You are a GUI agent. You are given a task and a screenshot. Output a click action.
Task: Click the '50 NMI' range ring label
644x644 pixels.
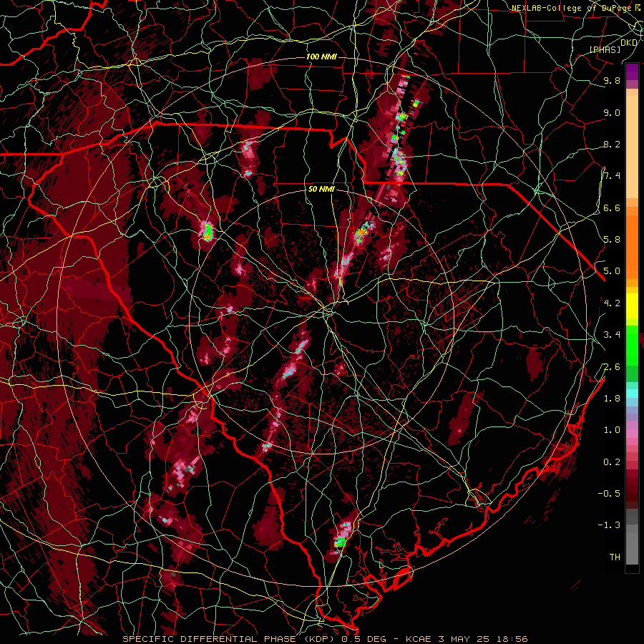pos(321,190)
